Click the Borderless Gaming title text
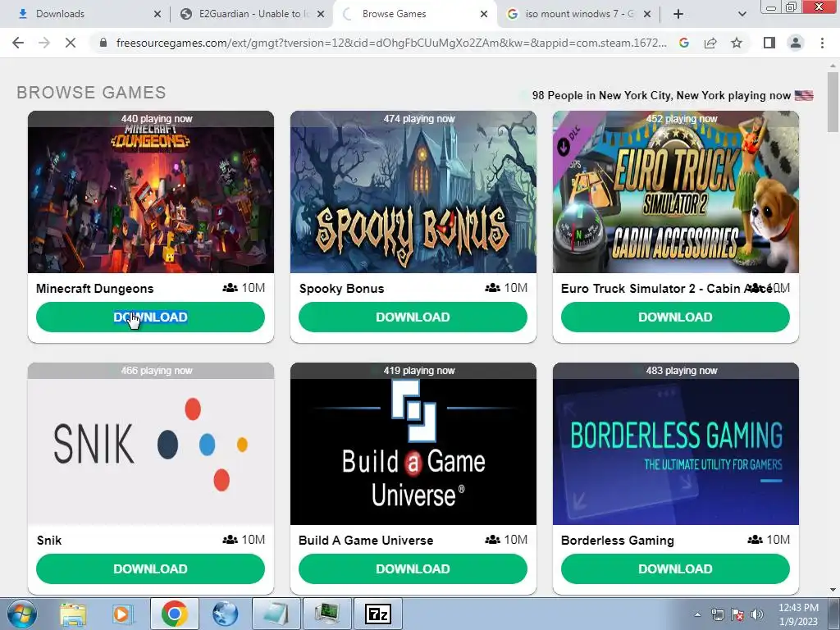Image resolution: width=840 pixels, height=630 pixels. tap(618, 541)
